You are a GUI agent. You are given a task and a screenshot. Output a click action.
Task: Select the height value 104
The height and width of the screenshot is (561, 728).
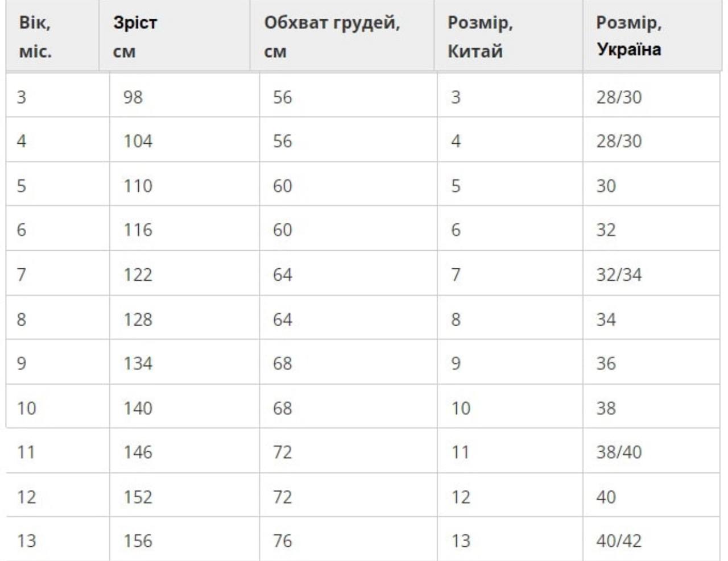138,141
